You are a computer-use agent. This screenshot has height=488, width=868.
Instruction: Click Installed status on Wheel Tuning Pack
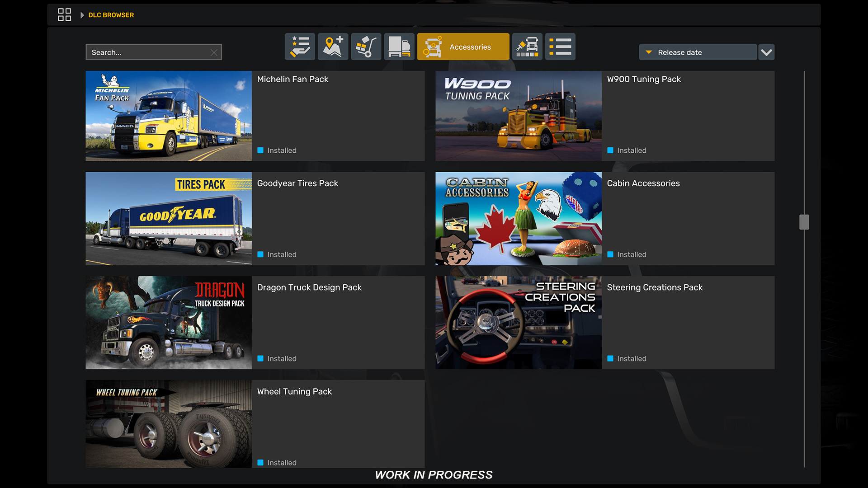coord(277,463)
